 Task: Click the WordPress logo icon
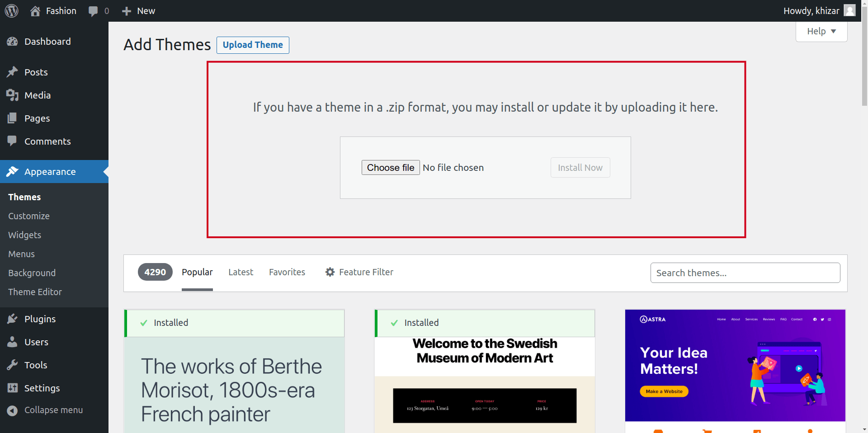(12, 11)
